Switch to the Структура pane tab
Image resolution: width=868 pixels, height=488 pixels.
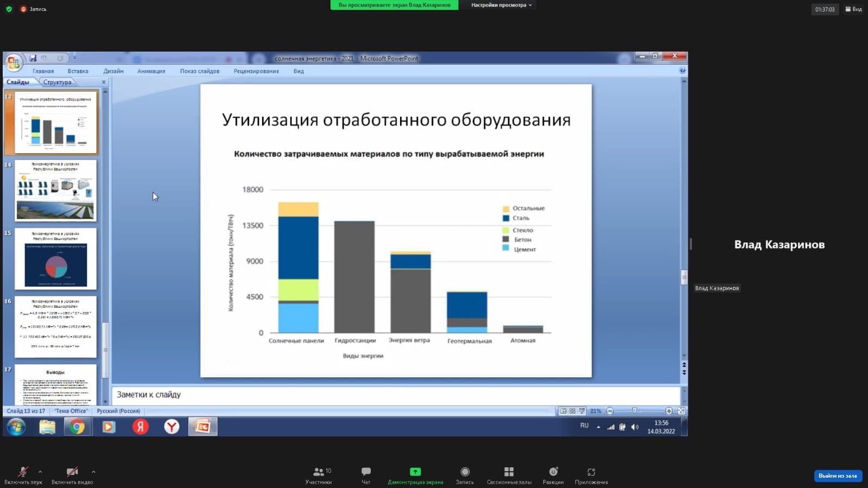click(58, 83)
